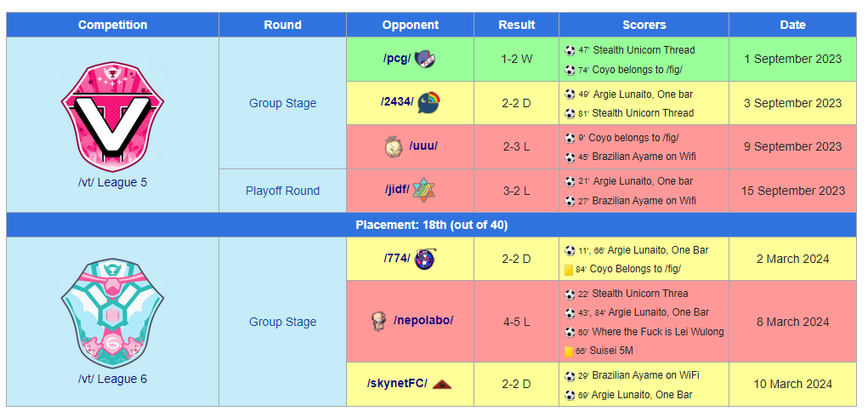This screenshot has height=417, width=868.
Task: Open the /vt/ League 6 link
Action: (112, 379)
